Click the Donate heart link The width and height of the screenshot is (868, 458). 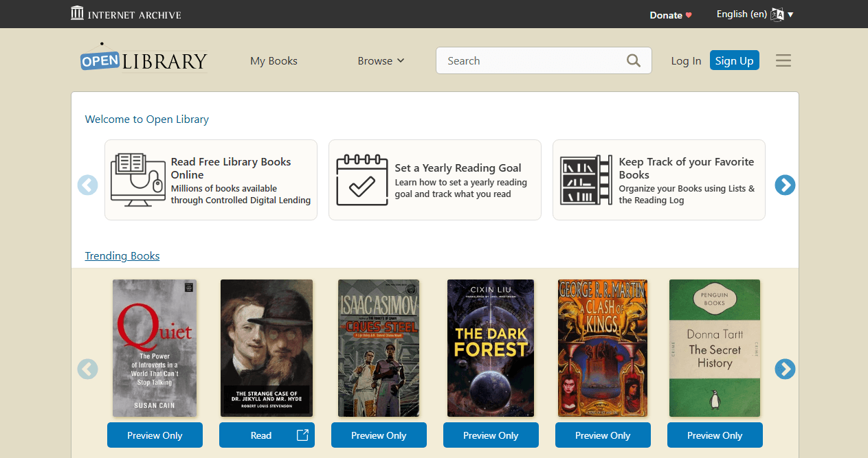pyautogui.click(x=671, y=14)
